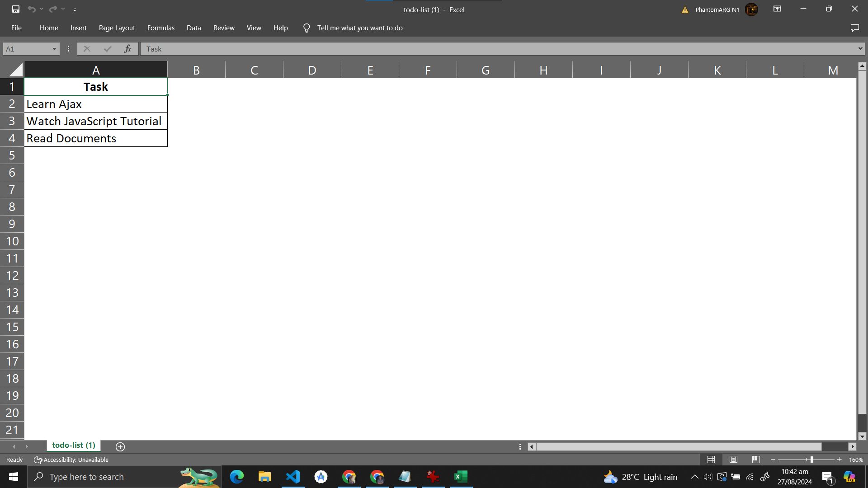868x488 pixels.
Task: Open the Formulas ribbon tab
Action: 160,28
